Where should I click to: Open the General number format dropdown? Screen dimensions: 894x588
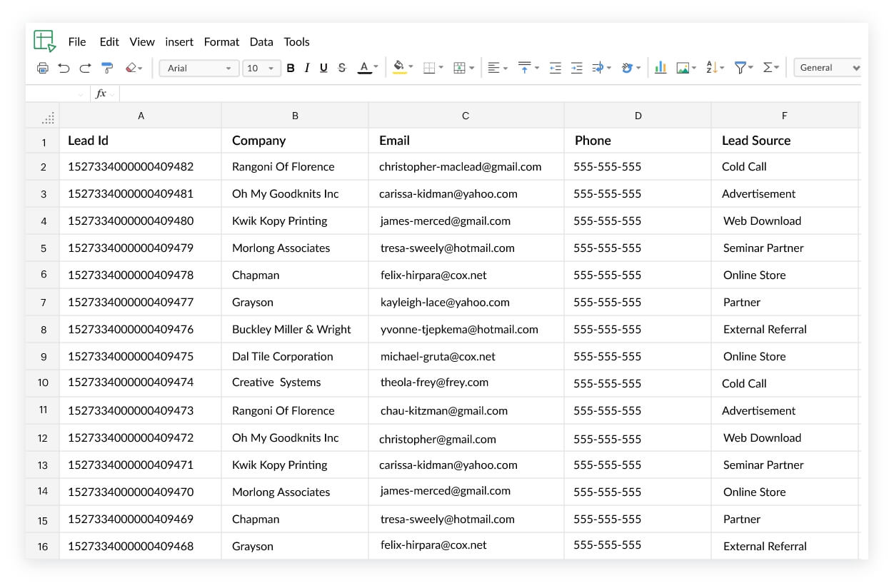[828, 68]
